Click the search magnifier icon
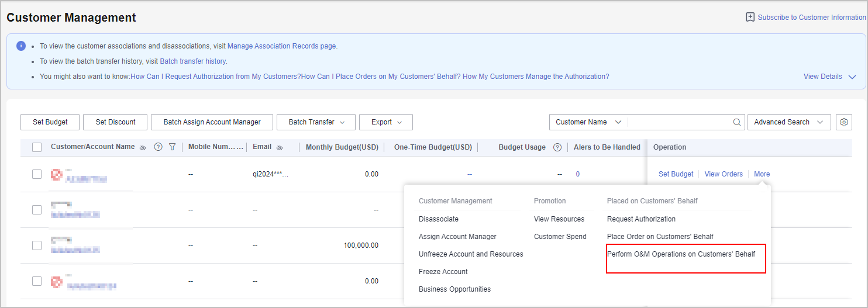 click(x=737, y=122)
